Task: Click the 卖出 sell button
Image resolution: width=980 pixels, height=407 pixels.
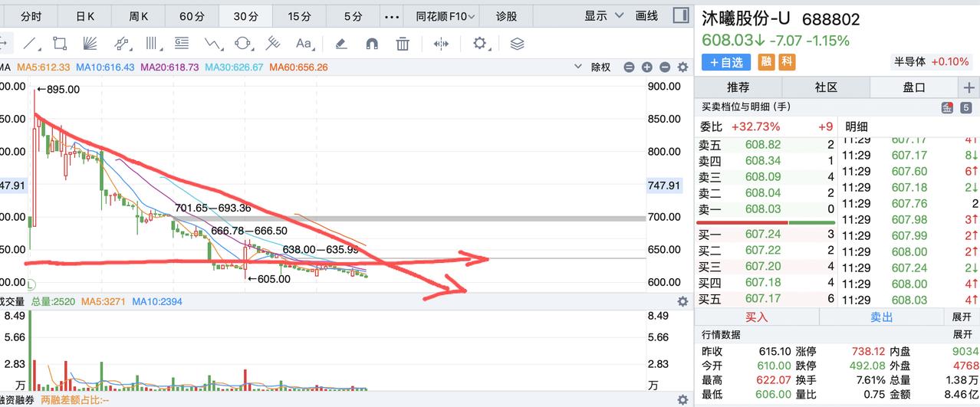Action: tap(882, 317)
